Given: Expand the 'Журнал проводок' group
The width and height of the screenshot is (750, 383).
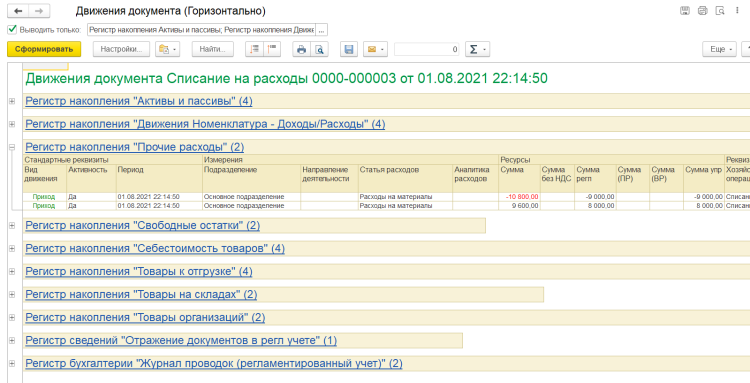Looking at the screenshot, I should point(12,363).
